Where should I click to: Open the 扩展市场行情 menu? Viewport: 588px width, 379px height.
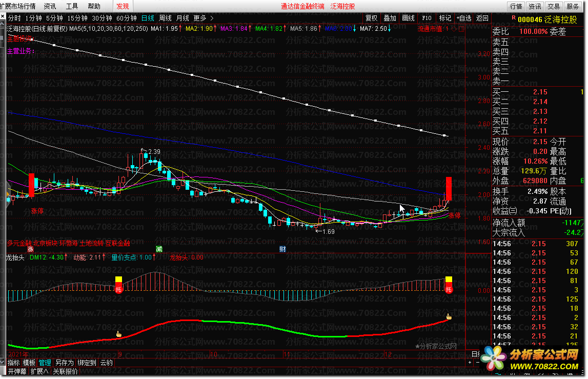(18, 6)
